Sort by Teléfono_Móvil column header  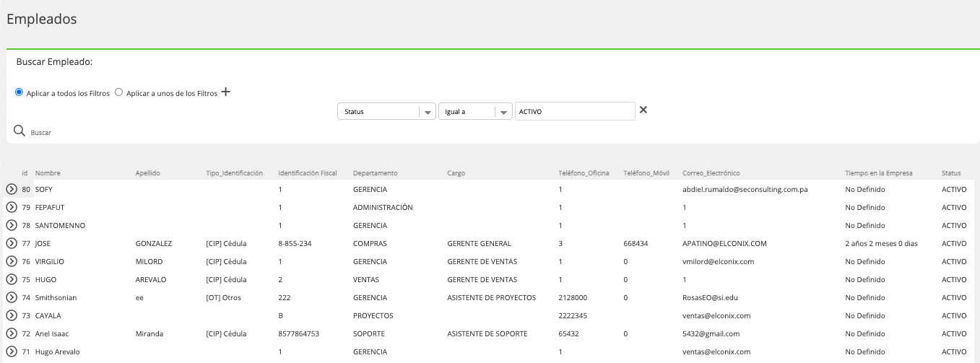click(x=646, y=173)
